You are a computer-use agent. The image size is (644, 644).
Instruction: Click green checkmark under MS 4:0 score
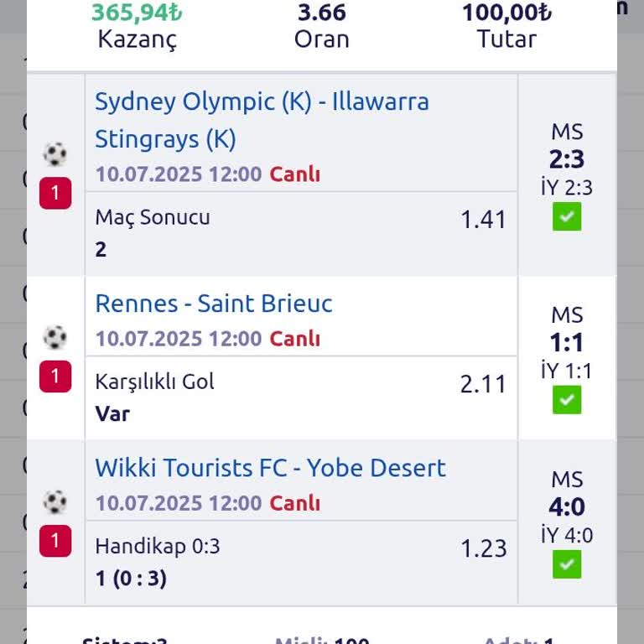coord(567,564)
